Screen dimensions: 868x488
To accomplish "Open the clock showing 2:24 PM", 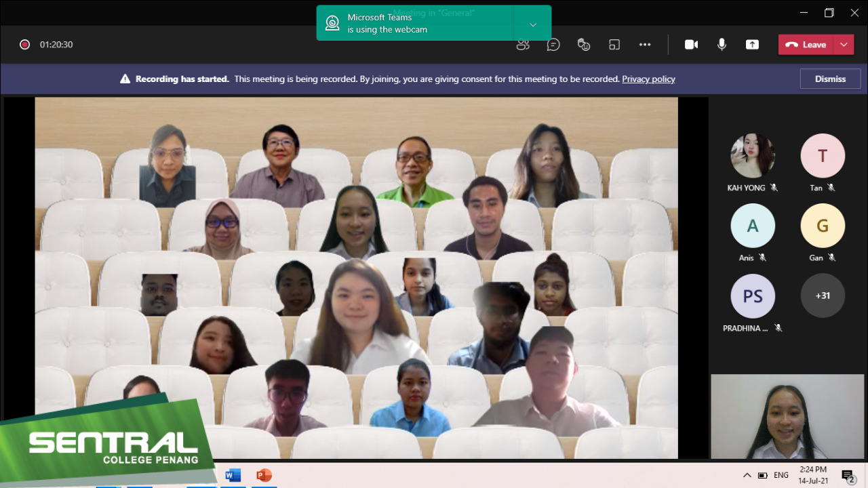I will [x=813, y=474].
